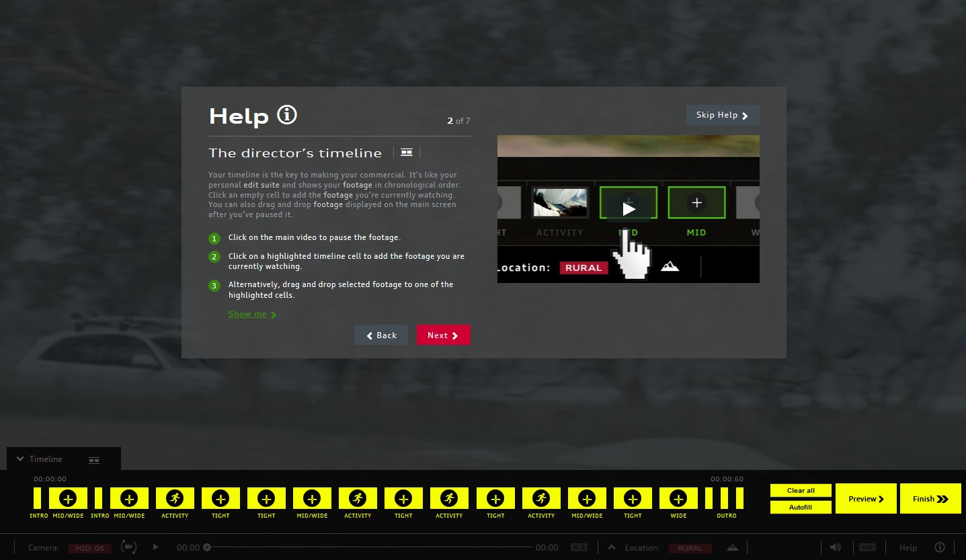Click the help info icon in bottom bar
966x560 pixels.
[x=940, y=547]
